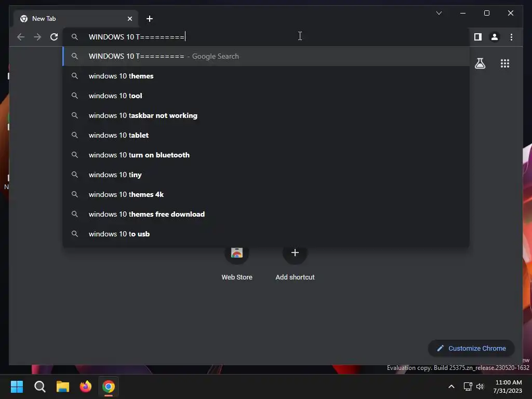Reload the page with the refresh icon

pyautogui.click(x=54, y=37)
